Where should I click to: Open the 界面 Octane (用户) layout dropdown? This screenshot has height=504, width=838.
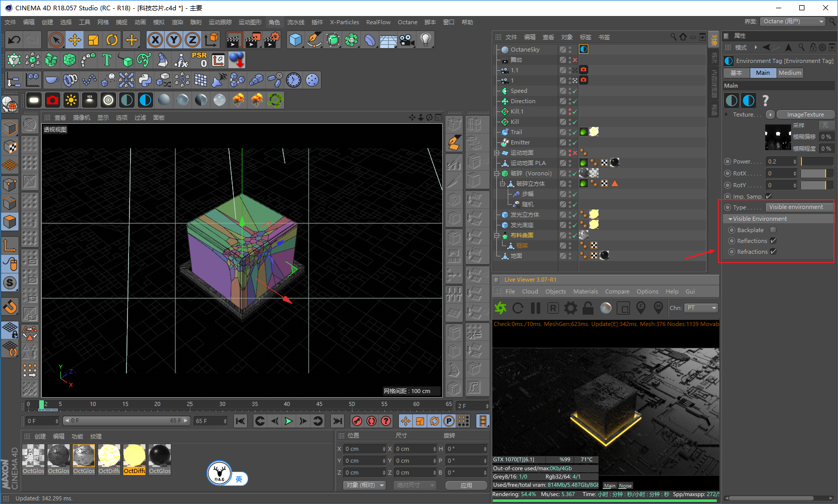[793, 22]
